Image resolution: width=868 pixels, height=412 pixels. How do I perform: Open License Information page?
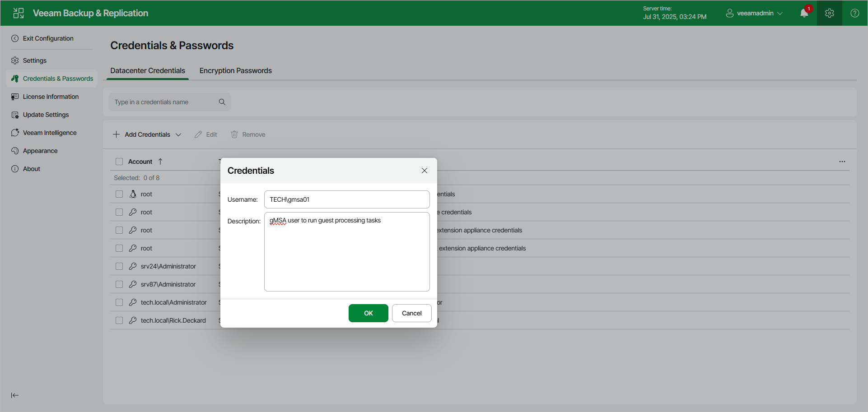pyautogui.click(x=52, y=97)
